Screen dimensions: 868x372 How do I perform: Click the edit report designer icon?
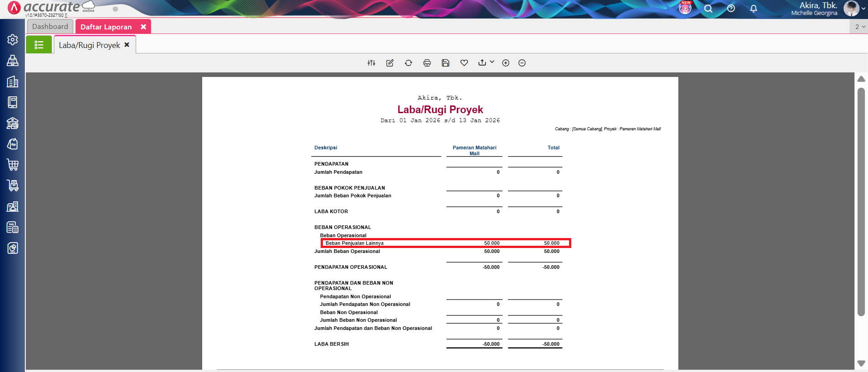tap(390, 63)
